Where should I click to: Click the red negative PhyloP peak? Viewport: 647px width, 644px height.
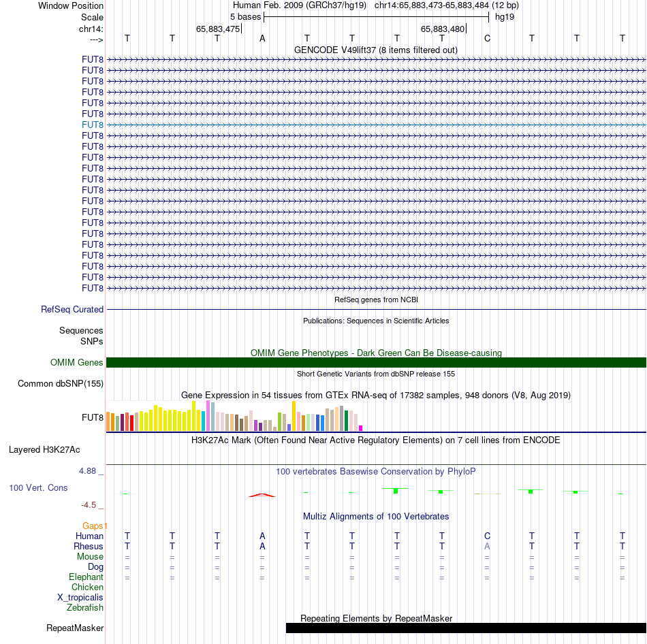click(262, 495)
